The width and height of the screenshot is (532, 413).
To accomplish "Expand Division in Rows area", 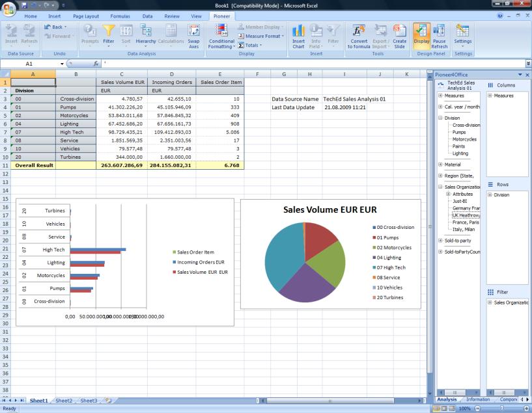I will 490,195.
